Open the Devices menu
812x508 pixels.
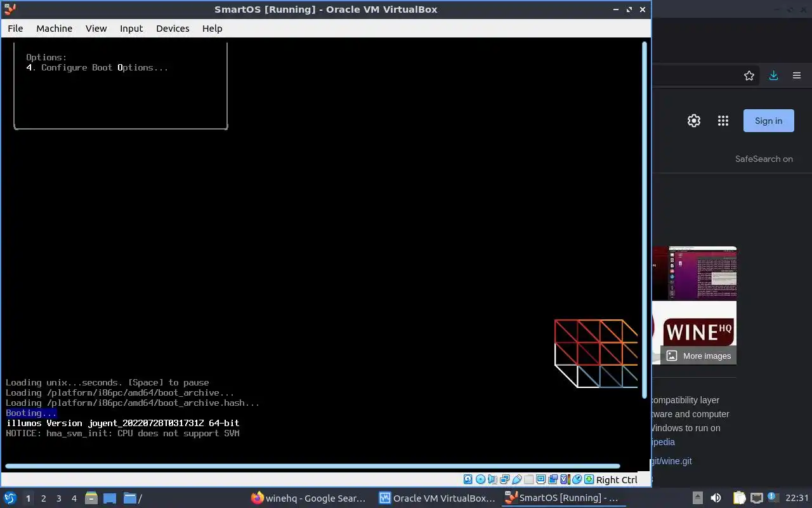[173, 28]
